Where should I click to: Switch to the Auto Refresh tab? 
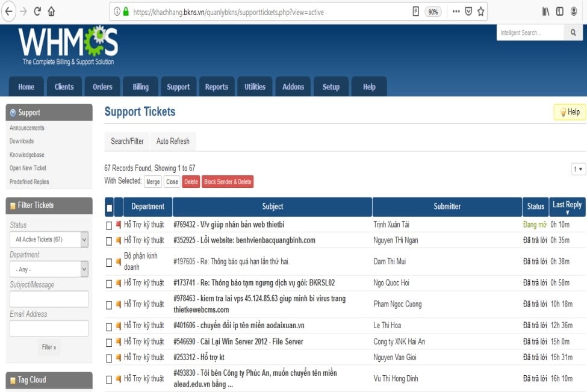(173, 142)
